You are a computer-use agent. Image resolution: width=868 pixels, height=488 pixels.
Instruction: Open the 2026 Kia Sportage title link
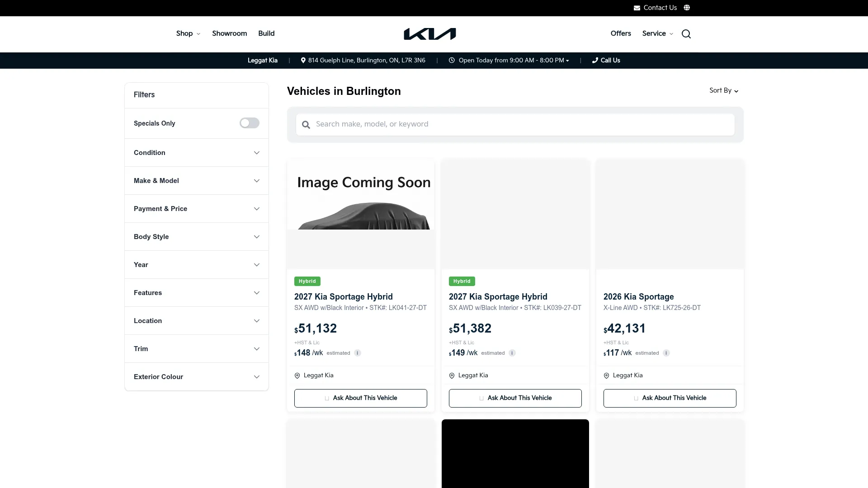point(638,296)
